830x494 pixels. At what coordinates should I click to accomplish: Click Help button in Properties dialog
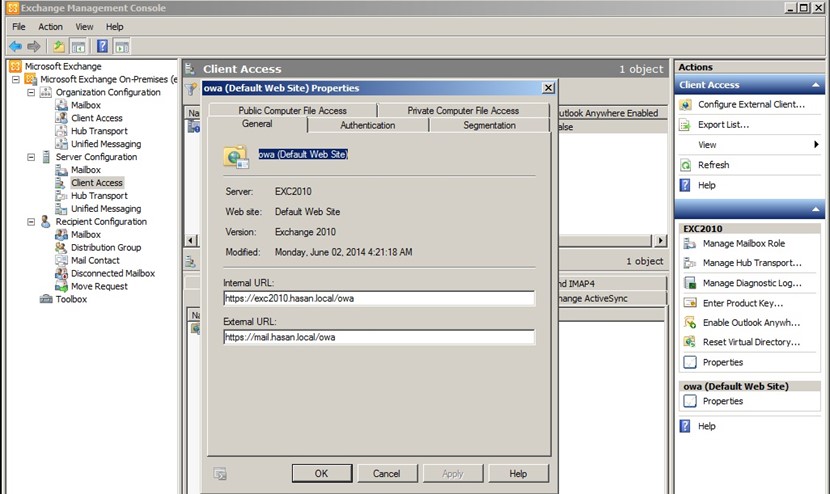point(518,473)
